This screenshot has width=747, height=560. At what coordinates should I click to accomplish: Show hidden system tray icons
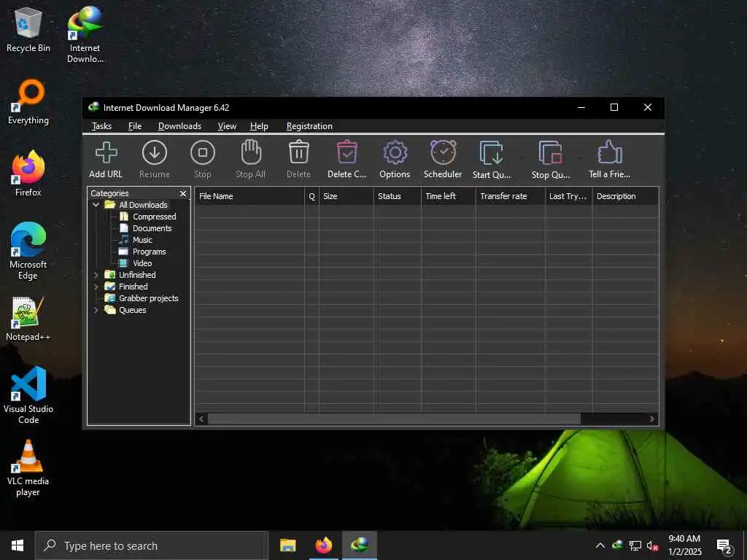click(x=600, y=545)
